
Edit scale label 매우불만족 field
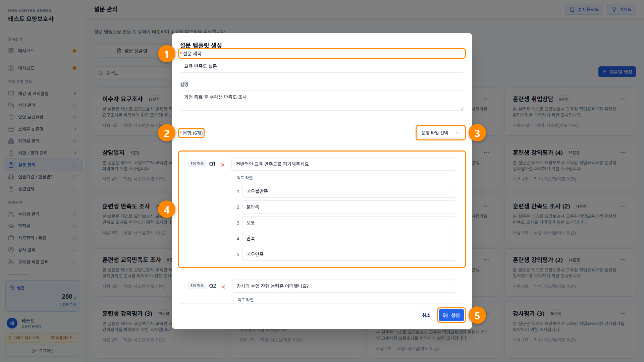pyautogui.click(x=349, y=191)
